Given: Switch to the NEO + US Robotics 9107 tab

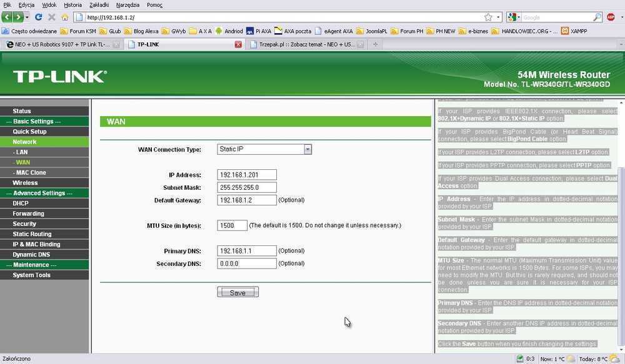Looking at the screenshot, I should (x=62, y=44).
